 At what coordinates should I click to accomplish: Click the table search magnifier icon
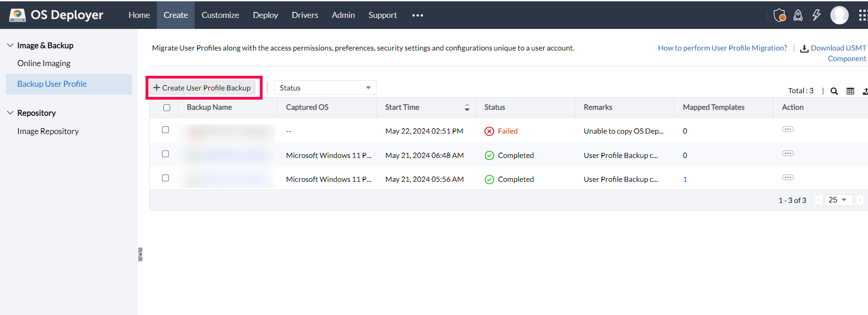[834, 91]
